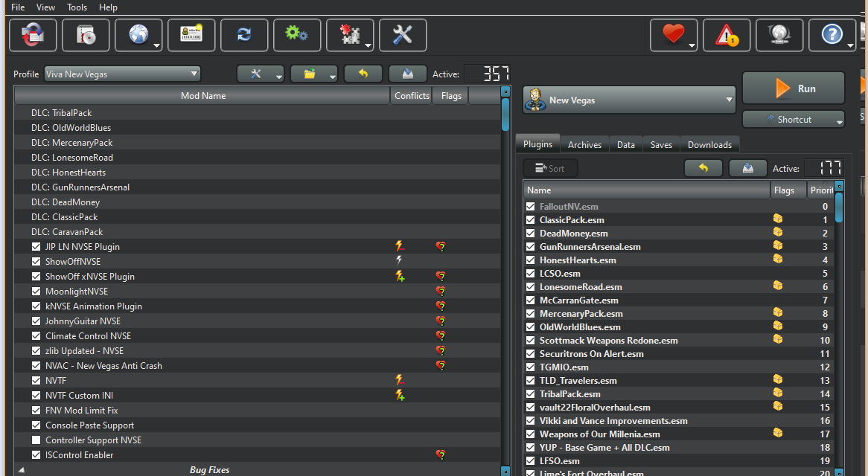Click the flag icon for MoonlightNVSE
The height and width of the screenshot is (476, 868).
click(441, 291)
